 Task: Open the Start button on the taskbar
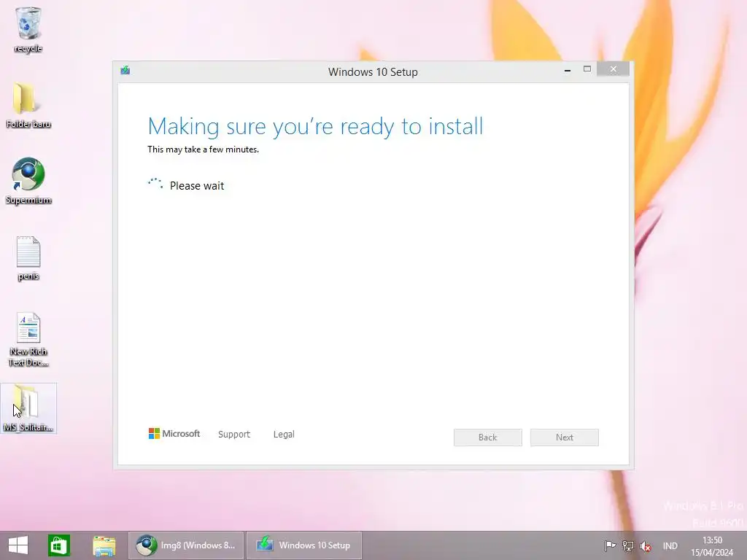[18, 545]
